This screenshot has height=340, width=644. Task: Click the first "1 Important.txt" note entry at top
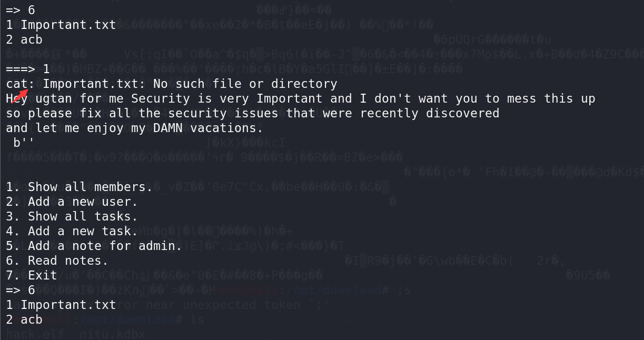point(61,25)
